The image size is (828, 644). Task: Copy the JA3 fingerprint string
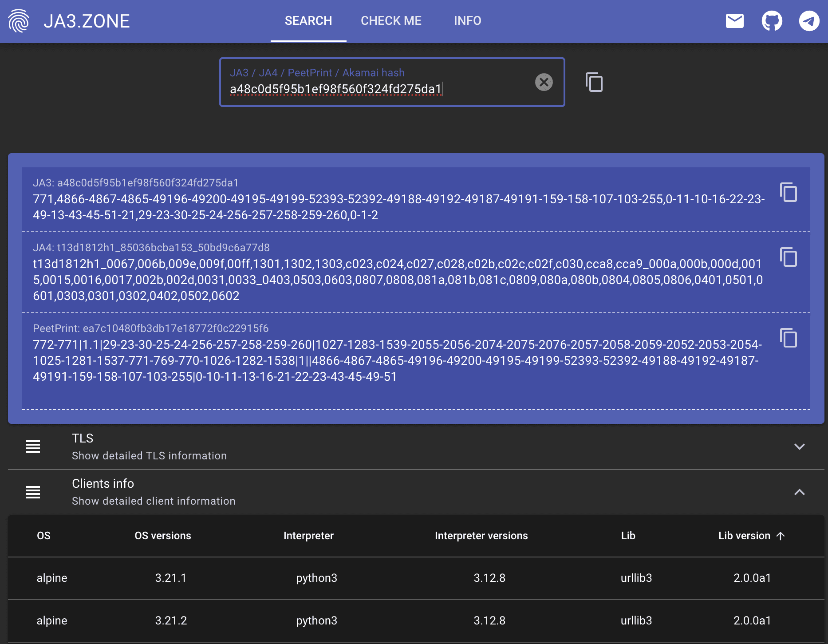pyautogui.click(x=789, y=192)
